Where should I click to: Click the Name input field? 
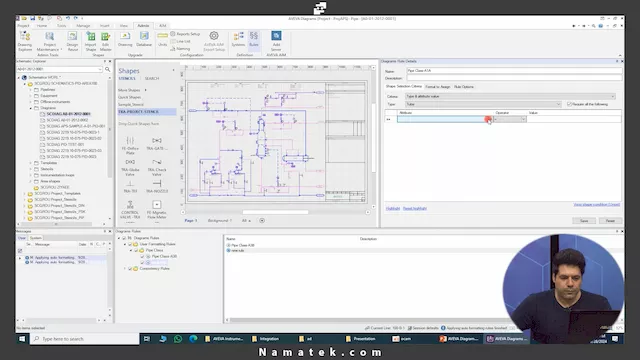tap(514, 71)
